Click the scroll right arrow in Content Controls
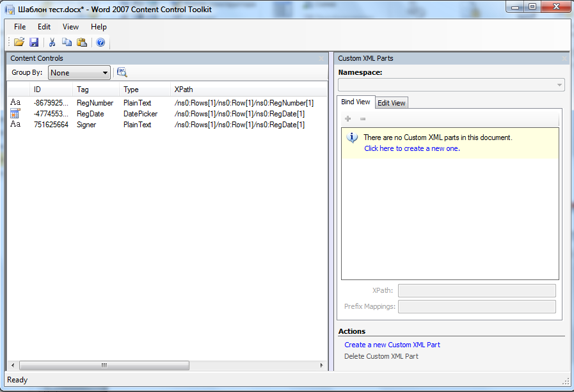This screenshot has height=392, width=574. point(321,365)
